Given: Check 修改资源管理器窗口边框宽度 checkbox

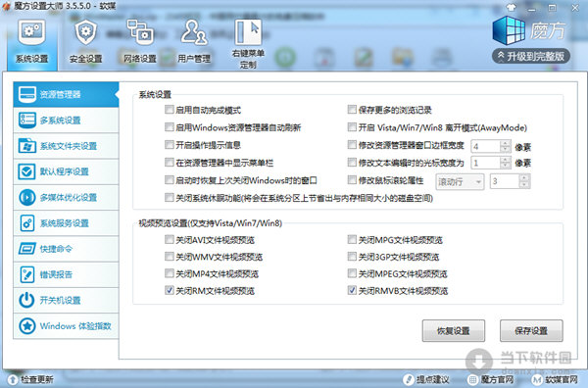Looking at the screenshot, I should point(352,145).
